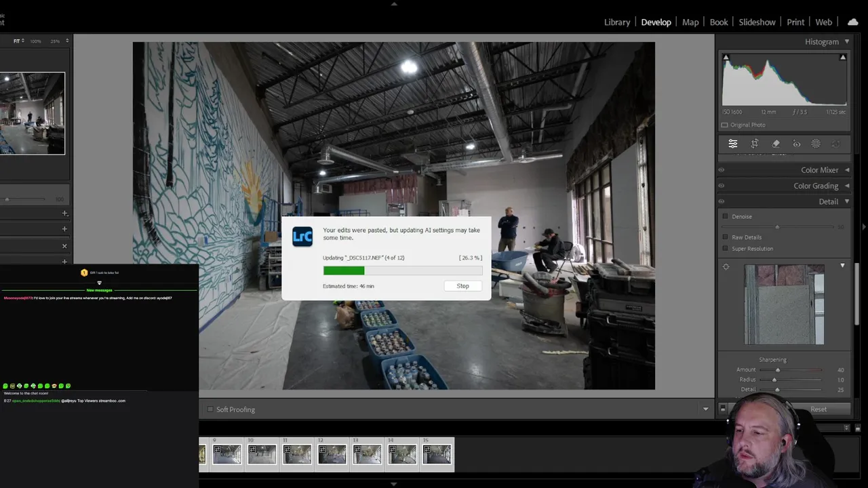Viewport: 868px width, 488px height.
Task: Select filmstrip thumbnail 13
Action: 368,454
